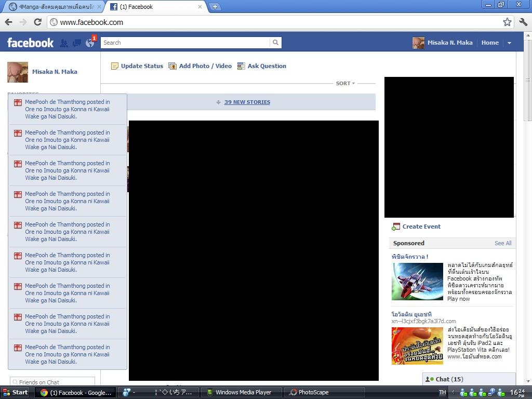Bookmark page with the star icon
Screen dimensions: 532x399
(507, 22)
